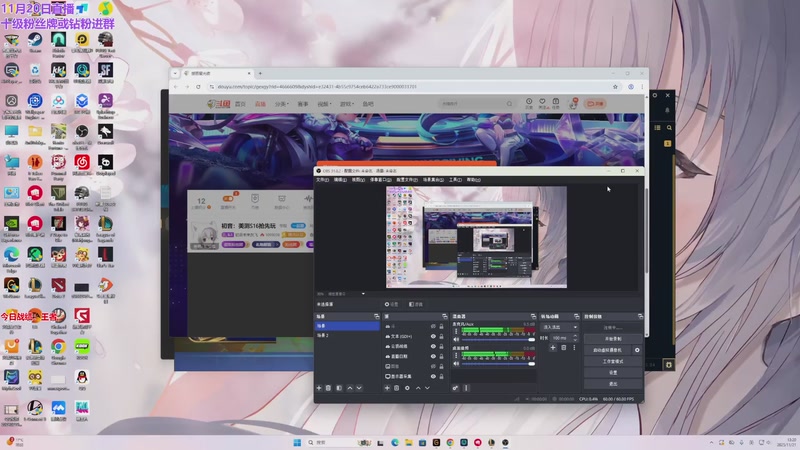Mute the 桌面音频 audio channel
Screen dimensions: 800x450
point(456,364)
